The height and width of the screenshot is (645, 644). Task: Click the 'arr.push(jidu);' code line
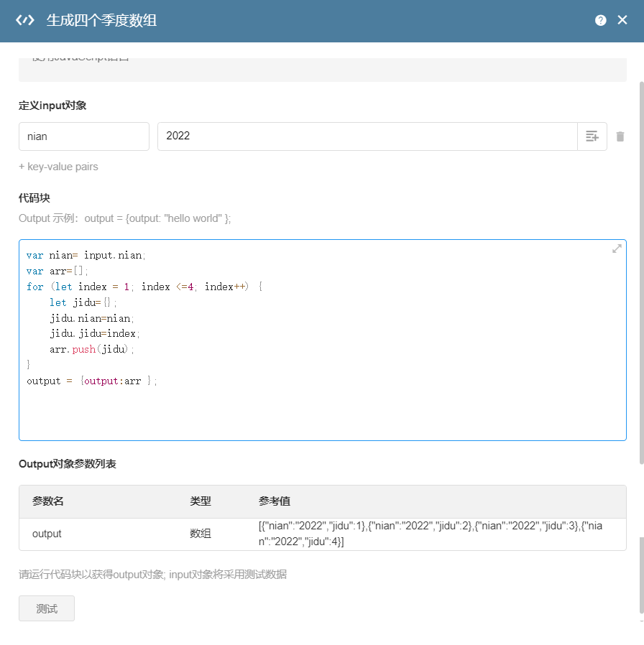tap(92, 349)
